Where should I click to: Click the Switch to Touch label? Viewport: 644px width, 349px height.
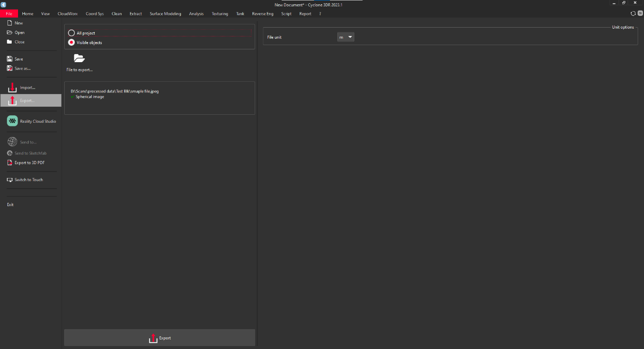pos(29,180)
